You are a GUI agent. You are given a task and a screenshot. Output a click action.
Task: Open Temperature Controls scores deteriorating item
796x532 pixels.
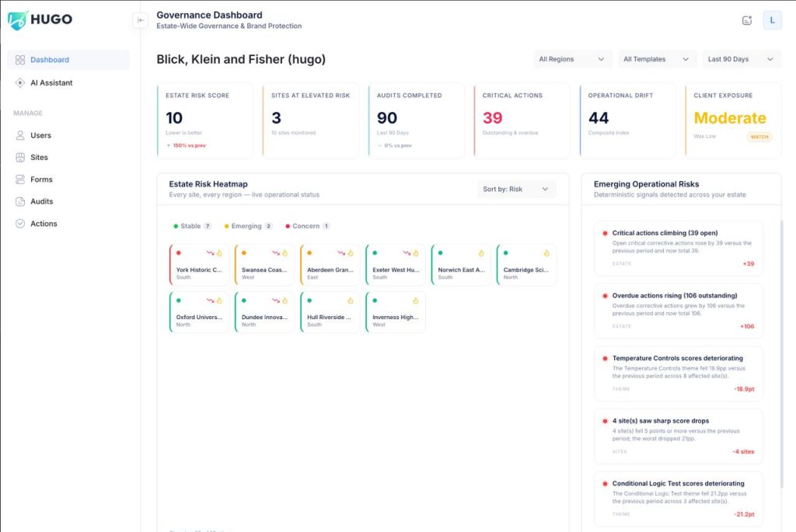[678, 374]
